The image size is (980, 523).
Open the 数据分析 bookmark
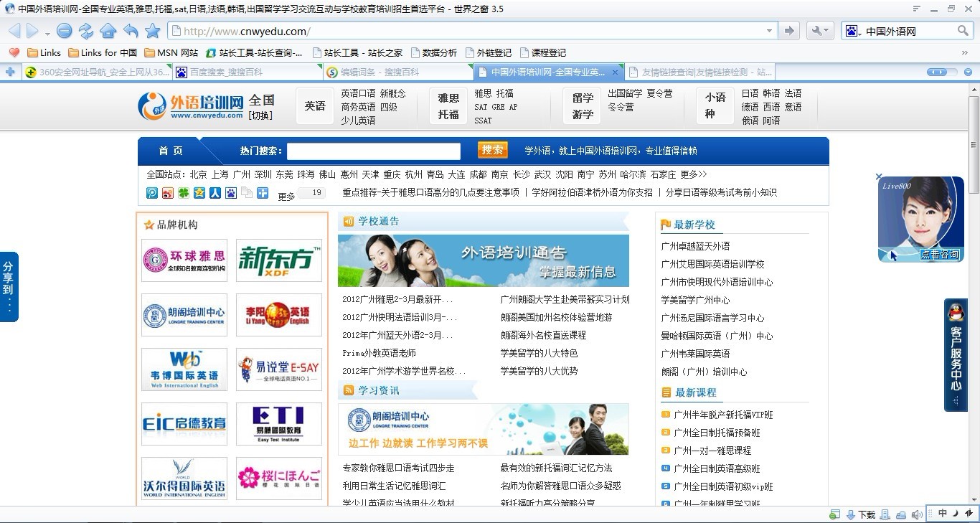click(x=433, y=52)
